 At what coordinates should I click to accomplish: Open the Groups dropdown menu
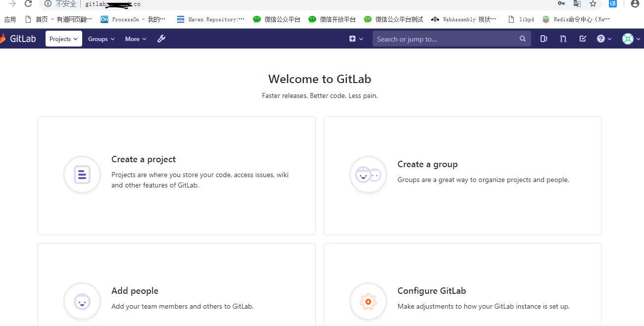(x=101, y=39)
